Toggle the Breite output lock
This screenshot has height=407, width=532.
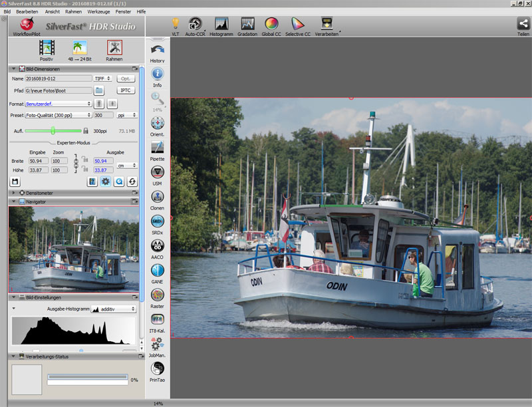pyautogui.click(x=85, y=160)
